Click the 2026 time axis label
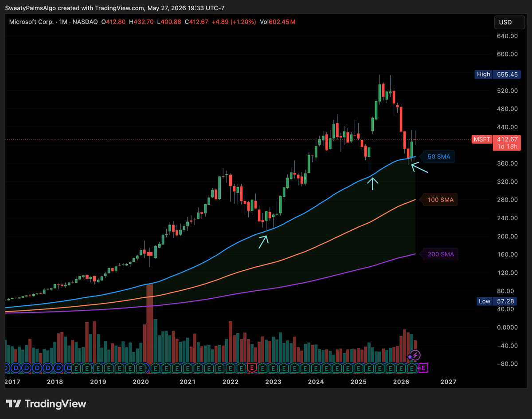Image resolution: width=532 pixels, height=419 pixels. (401, 382)
